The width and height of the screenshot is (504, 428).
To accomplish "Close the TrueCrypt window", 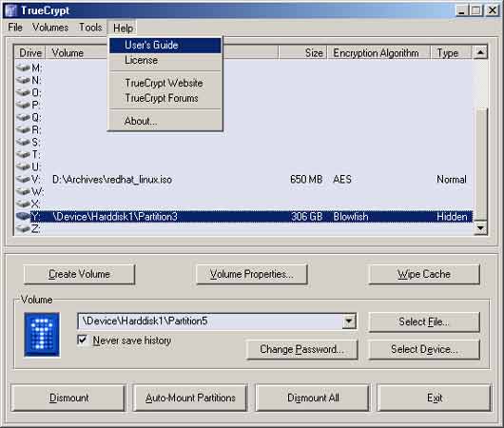I will click(492, 10).
